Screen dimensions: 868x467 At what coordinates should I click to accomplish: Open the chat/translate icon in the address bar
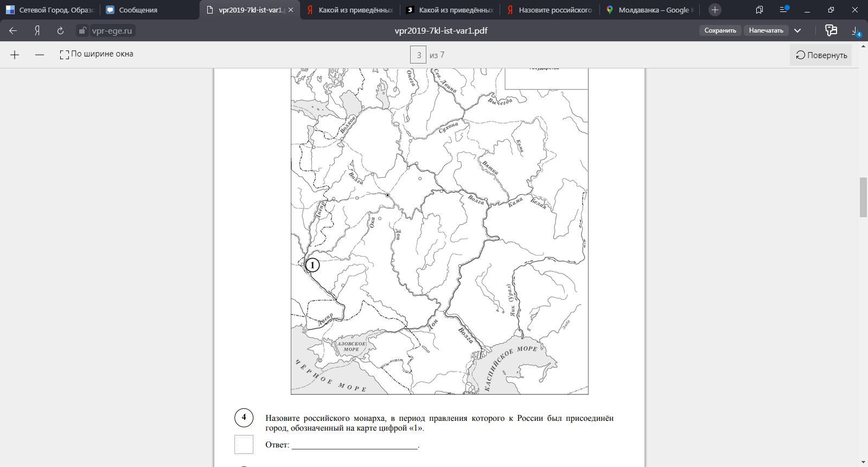(x=831, y=30)
